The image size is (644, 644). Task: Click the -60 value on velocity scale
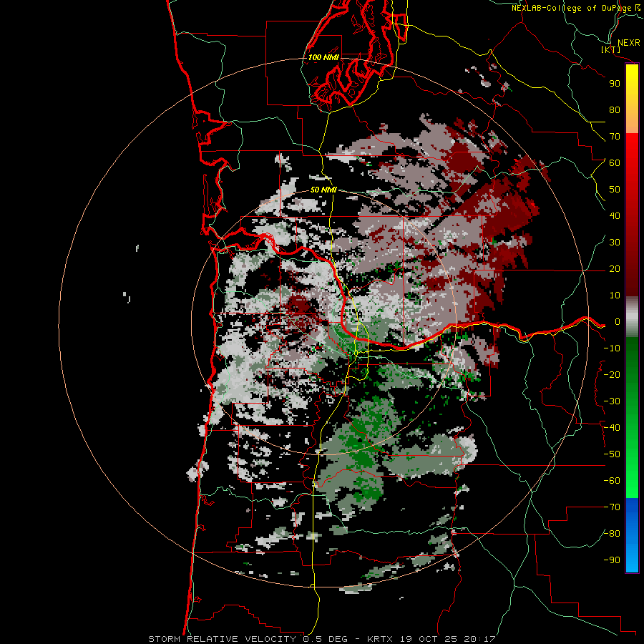[612, 481]
